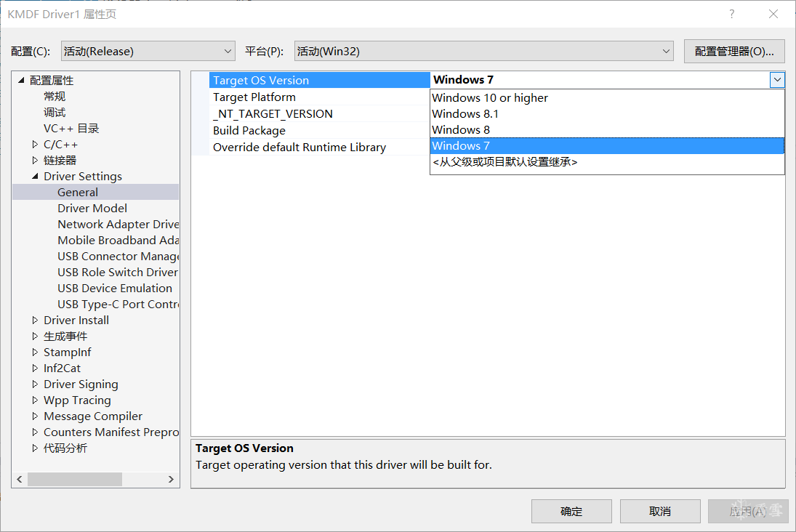Image resolution: width=796 pixels, height=532 pixels.
Task: Choose <从父级或项目默认设置继承> option
Action: tap(607, 162)
